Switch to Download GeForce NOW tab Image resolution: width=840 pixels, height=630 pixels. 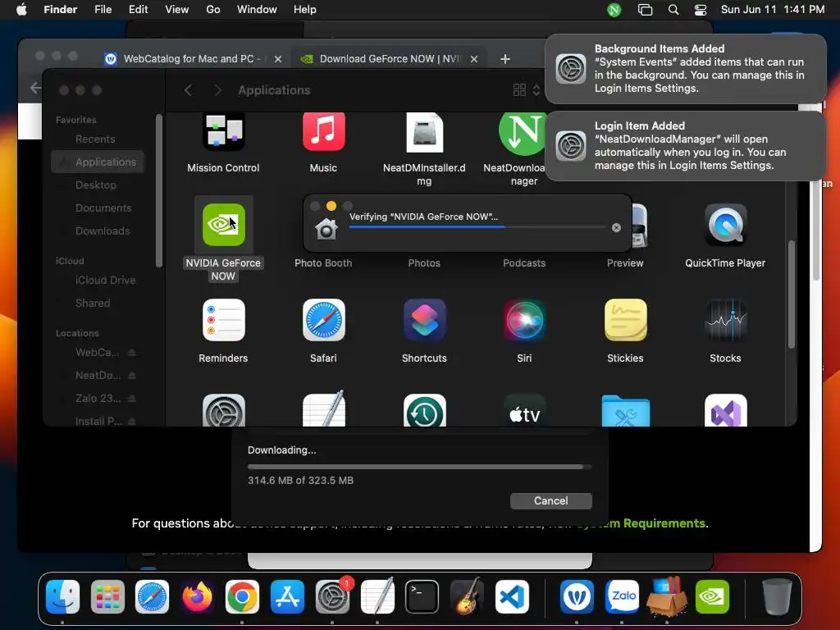point(390,59)
